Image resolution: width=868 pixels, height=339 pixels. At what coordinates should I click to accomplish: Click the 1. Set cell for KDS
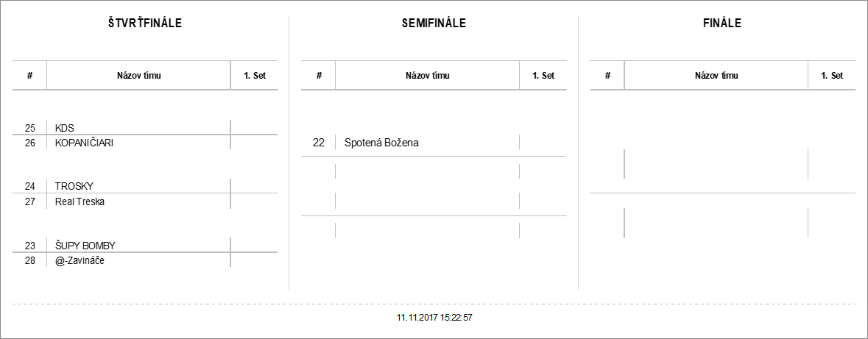(x=254, y=128)
